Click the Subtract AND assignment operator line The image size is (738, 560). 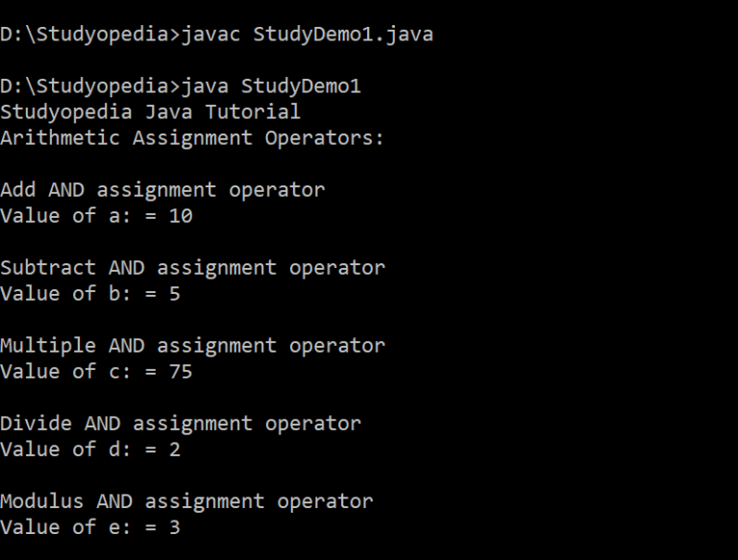[192, 268]
